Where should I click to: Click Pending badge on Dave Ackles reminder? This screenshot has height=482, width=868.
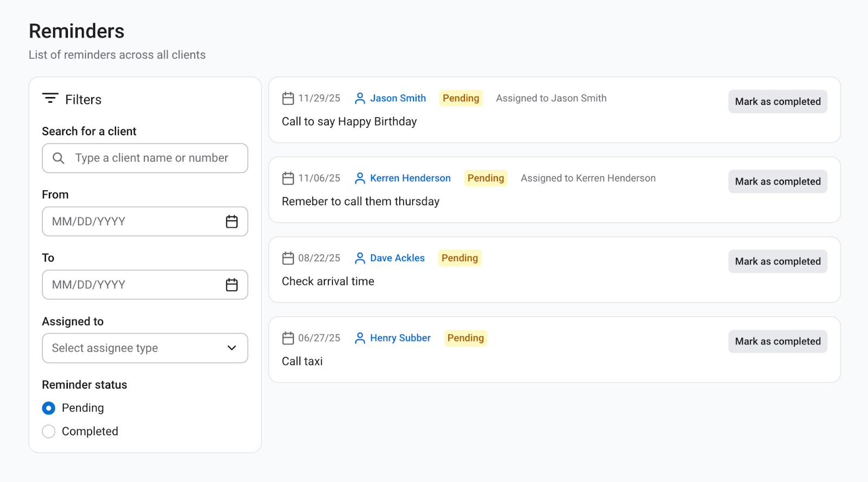(x=459, y=258)
